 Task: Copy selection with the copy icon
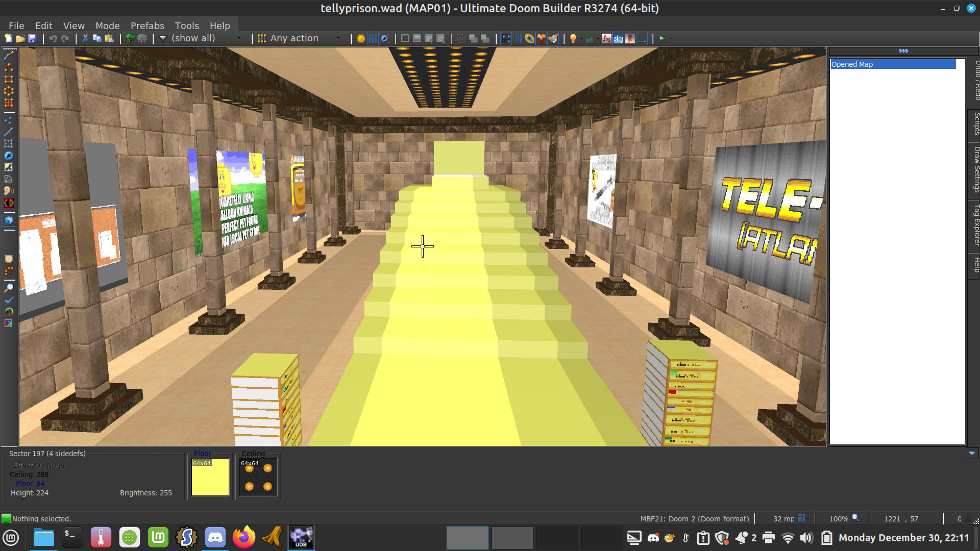pos(97,39)
